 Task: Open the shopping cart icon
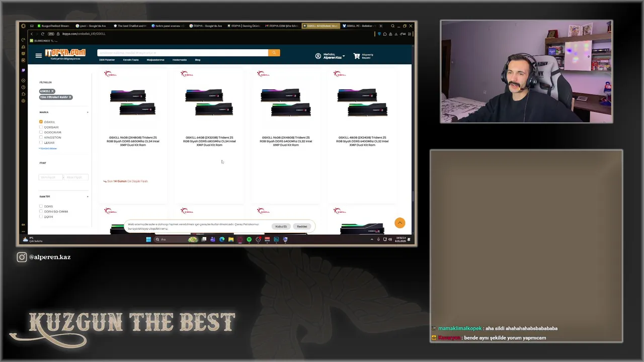pos(357,56)
